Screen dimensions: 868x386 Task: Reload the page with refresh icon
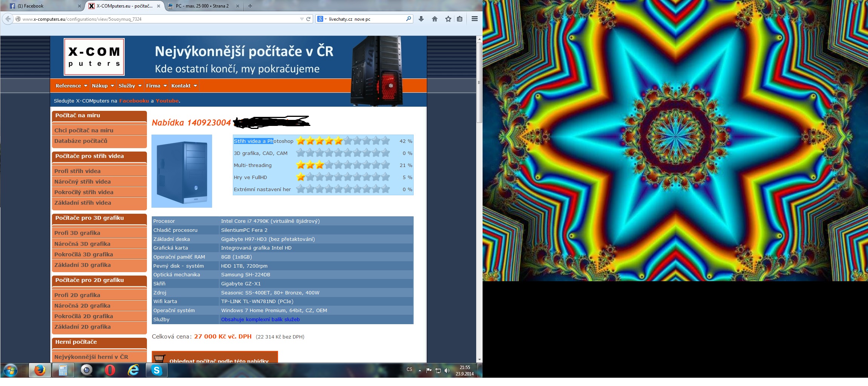309,19
